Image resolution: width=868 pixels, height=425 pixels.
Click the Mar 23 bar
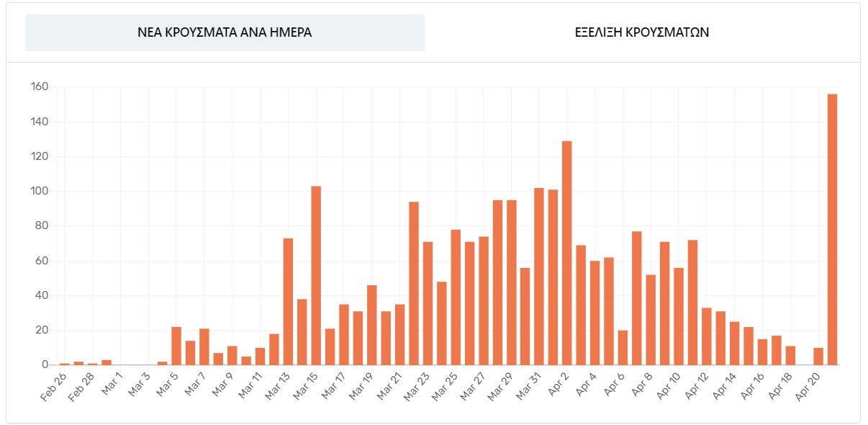(x=428, y=303)
